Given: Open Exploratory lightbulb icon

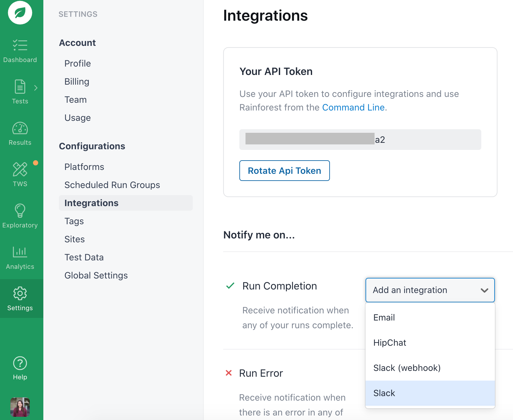Looking at the screenshot, I should click(20, 211).
